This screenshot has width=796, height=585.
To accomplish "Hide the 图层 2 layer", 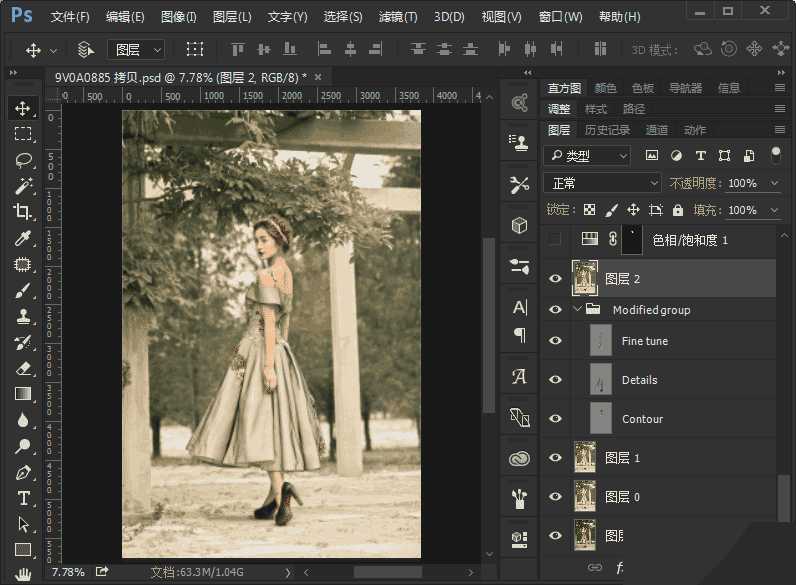I will tap(556, 279).
